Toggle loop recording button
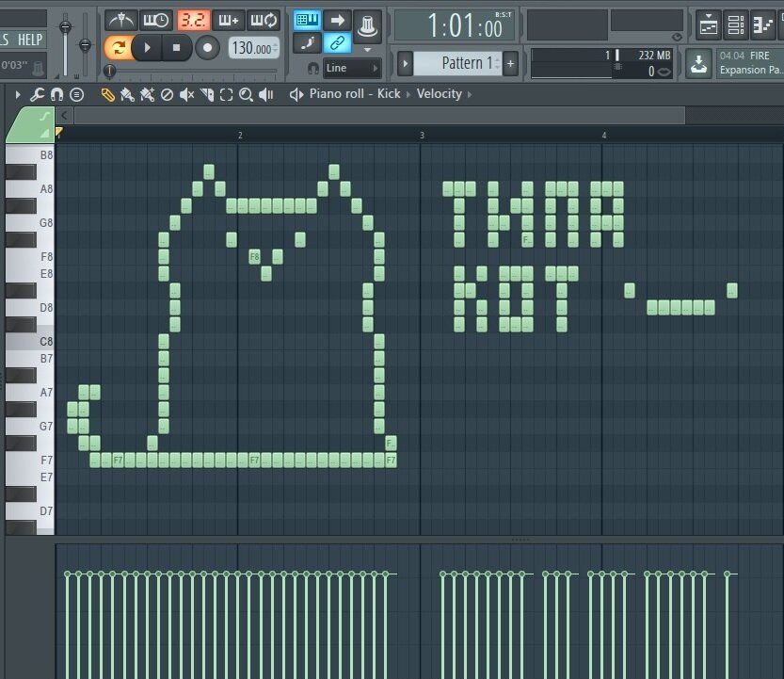This screenshot has height=679, width=784. coord(263,21)
